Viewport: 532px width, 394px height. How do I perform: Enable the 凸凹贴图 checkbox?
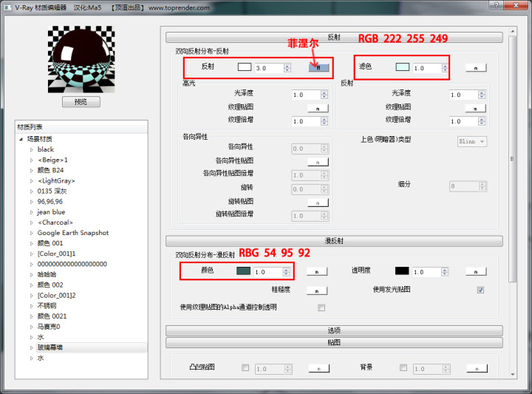[245, 367]
